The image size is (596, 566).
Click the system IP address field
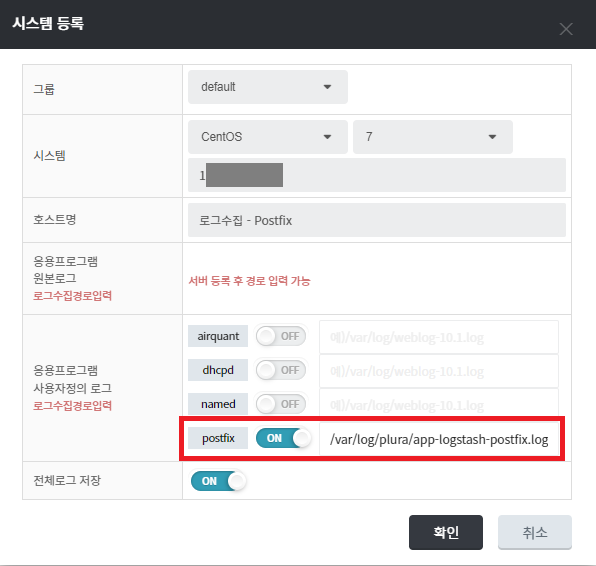[377, 175]
